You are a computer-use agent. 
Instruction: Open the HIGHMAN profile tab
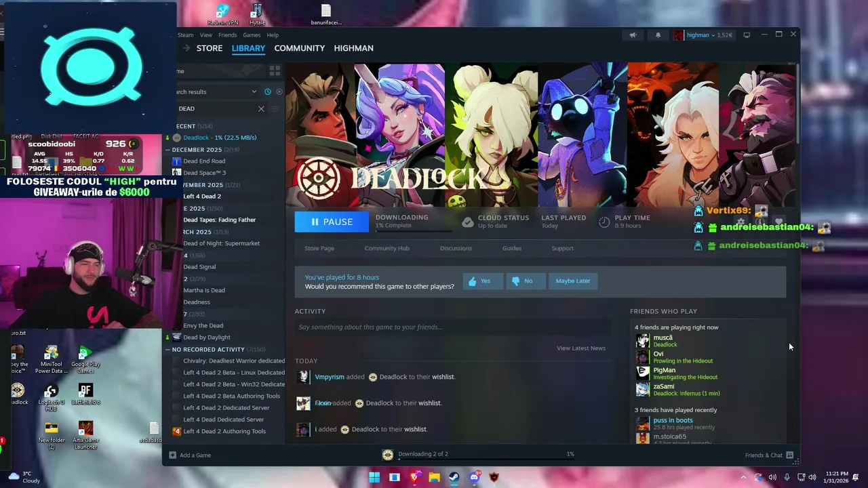(x=353, y=48)
